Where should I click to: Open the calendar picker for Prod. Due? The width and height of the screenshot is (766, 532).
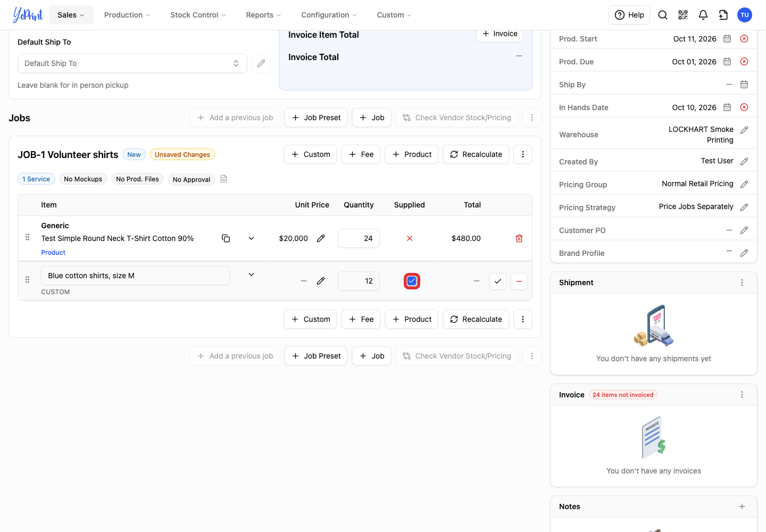click(x=727, y=62)
